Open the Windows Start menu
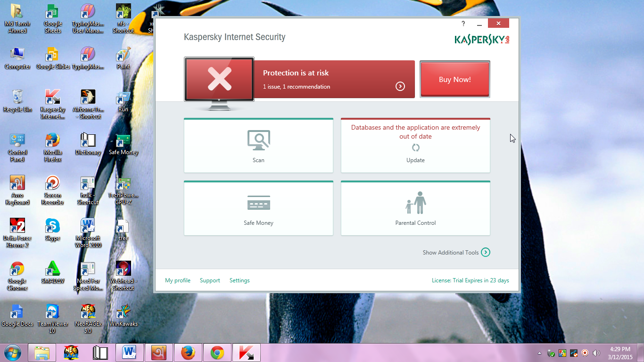This screenshot has height=362, width=644. tap(13, 353)
